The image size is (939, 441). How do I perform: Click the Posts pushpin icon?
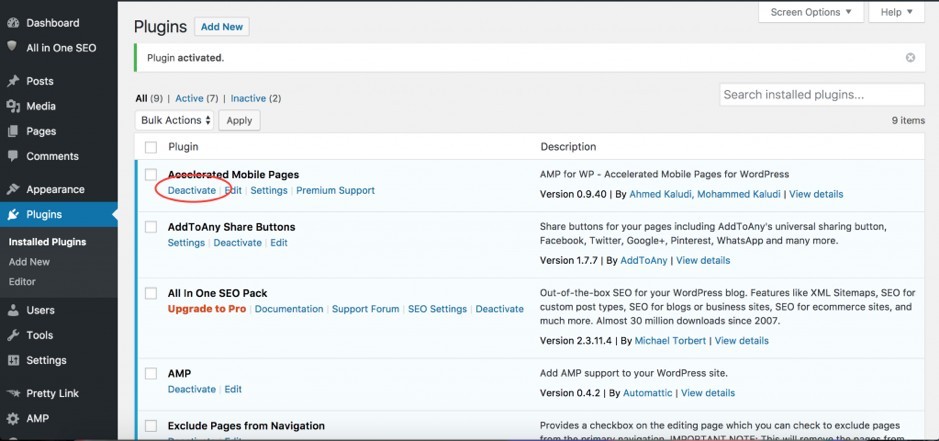(x=13, y=81)
